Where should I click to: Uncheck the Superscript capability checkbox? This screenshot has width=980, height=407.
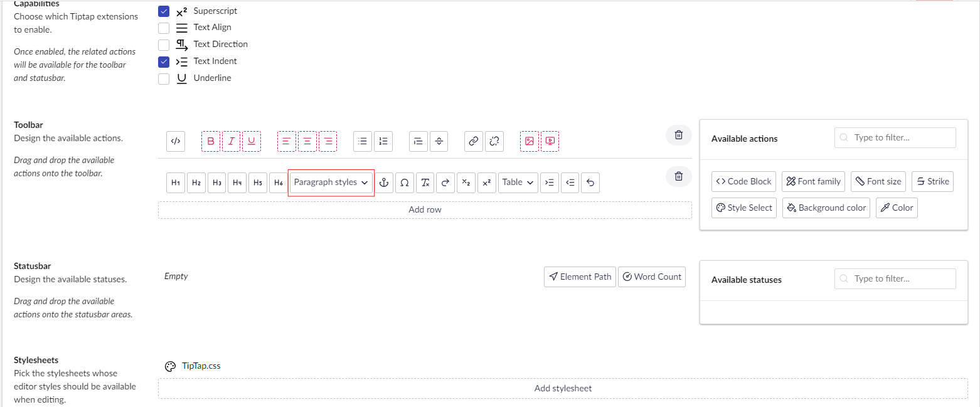tap(164, 11)
